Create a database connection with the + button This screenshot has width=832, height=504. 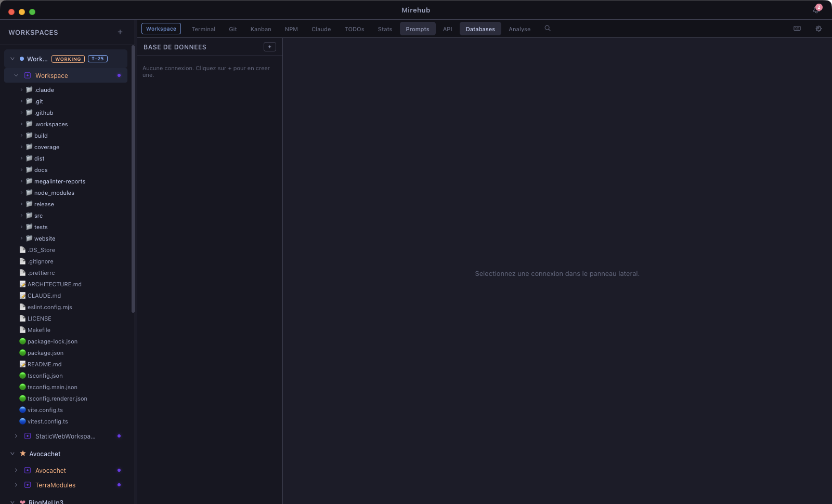pos(270,47)
